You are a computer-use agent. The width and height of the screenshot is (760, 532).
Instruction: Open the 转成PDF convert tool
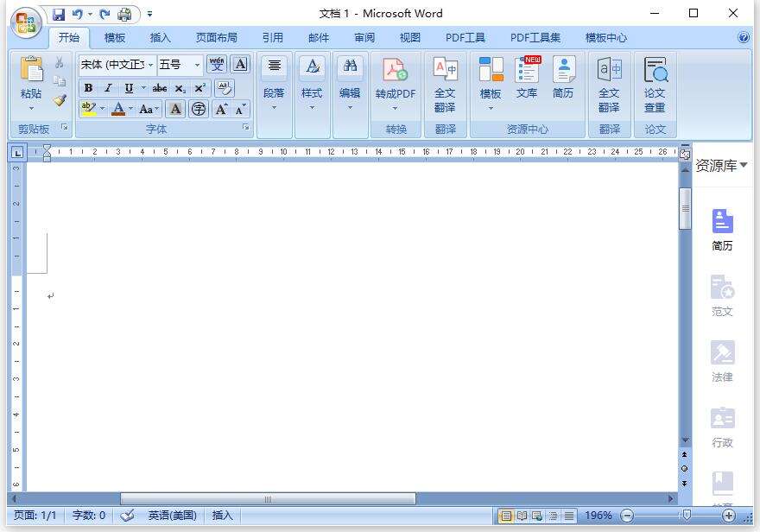(396, 82)
